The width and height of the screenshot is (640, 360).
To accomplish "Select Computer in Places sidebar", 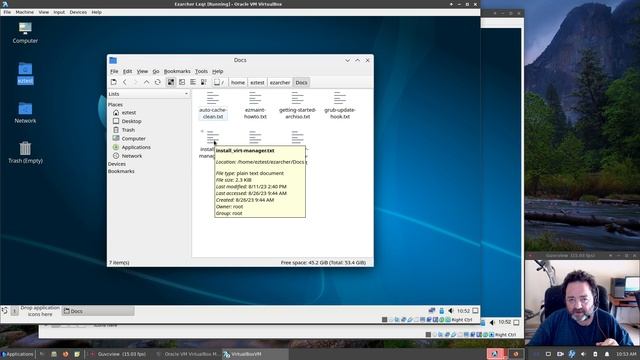I will [x=133, y=139].
